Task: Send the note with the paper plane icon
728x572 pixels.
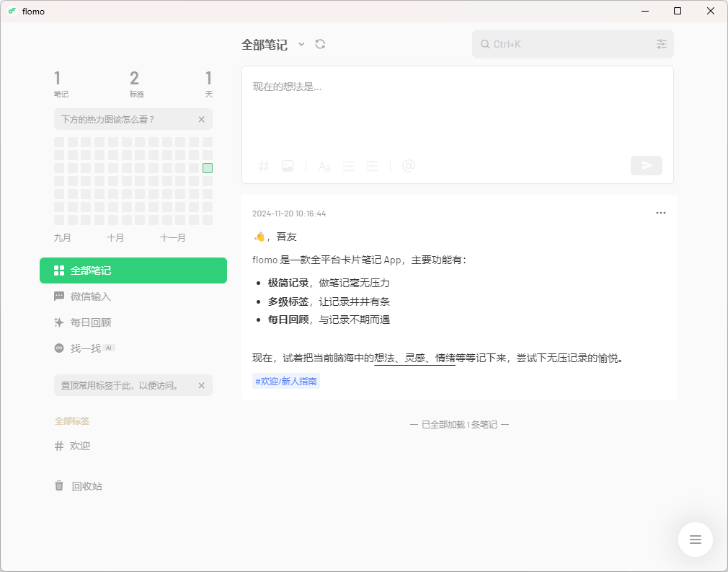Action: [646, 165]
